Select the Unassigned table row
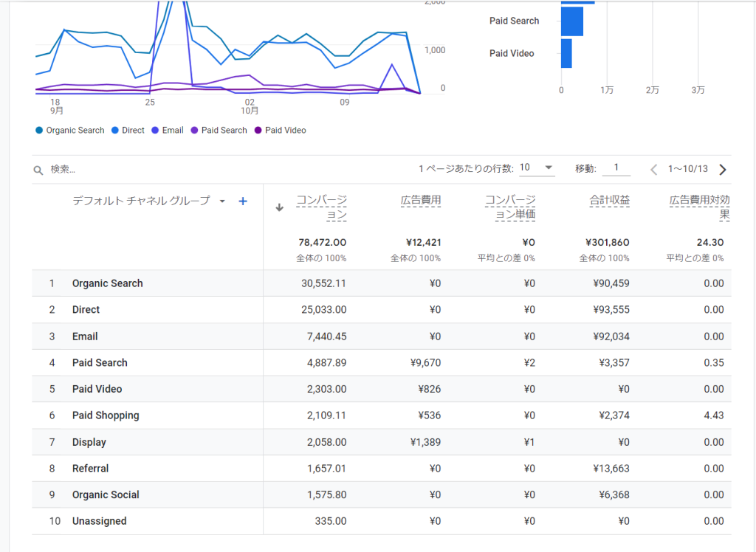756x552 pixels. (x=382, y=521)
